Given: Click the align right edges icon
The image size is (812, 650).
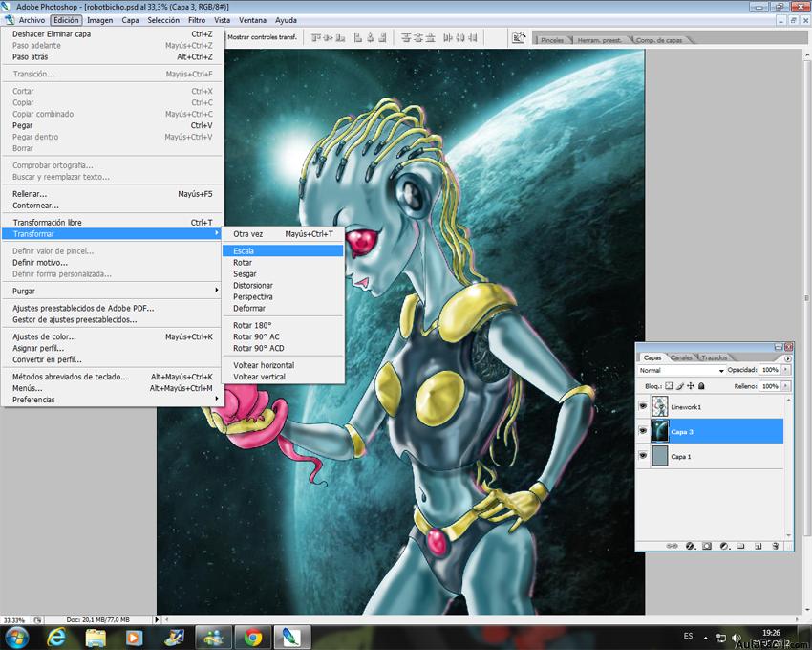Looking at the screenshot, I should click(x=383, y=38).
